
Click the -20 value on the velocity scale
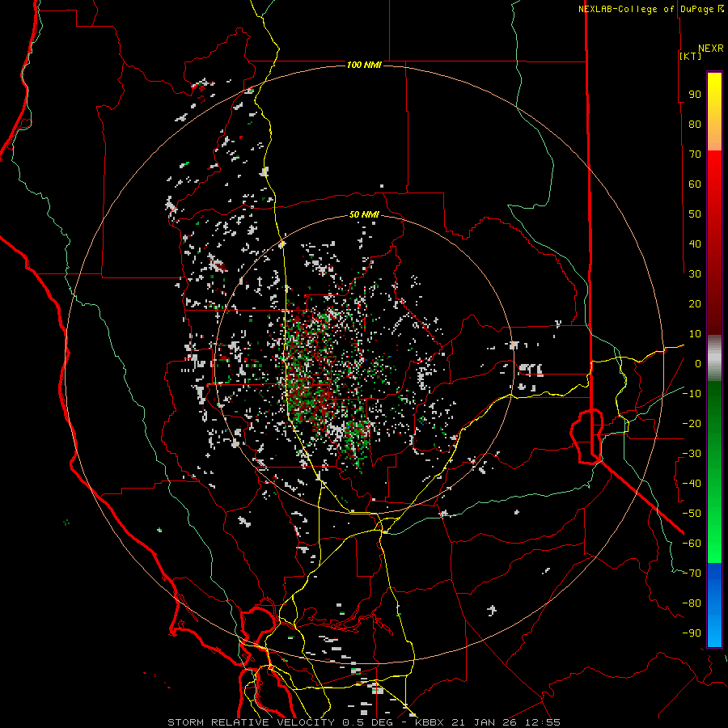(692, 424)
